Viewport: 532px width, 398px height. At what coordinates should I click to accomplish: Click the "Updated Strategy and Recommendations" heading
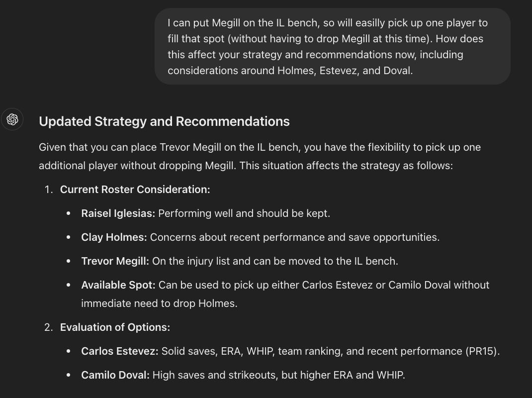[x=164, y=121]
